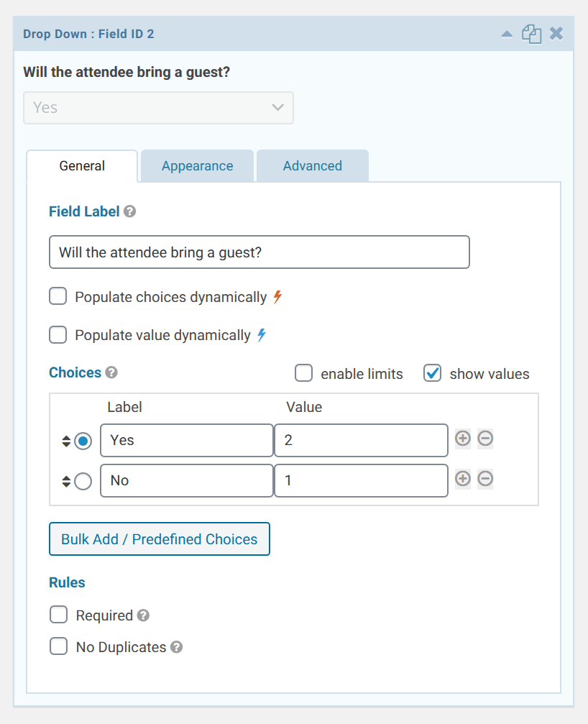Image resolution: width=588 pixels, height=724 pixels.
Task: Remove the No choice row
Action: [x=485, y=479]
